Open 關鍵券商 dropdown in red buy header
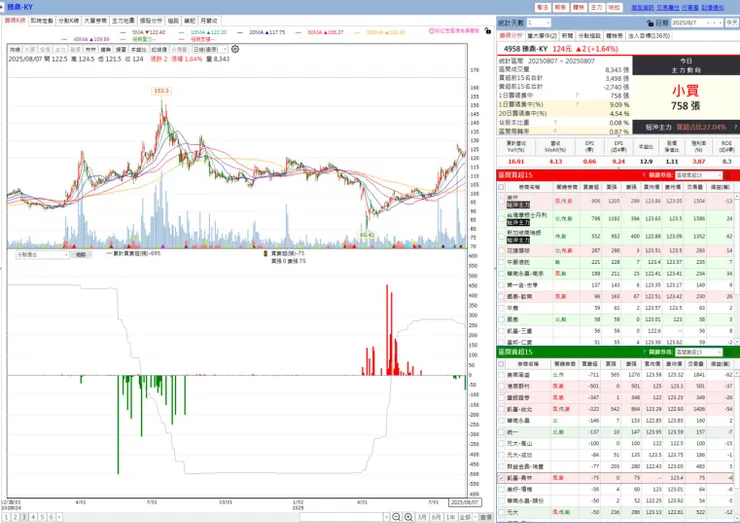This screenshot has height=523, width=740. point(698,175)
